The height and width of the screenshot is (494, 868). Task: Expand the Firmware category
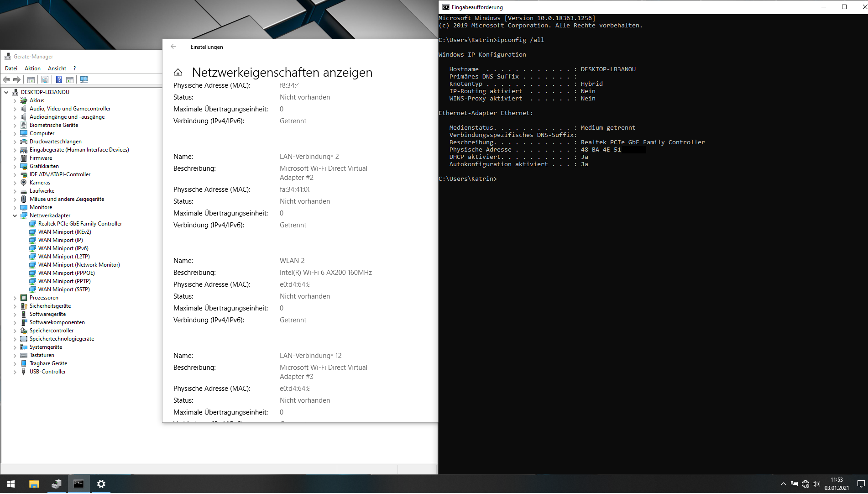(x=15, y=158)
